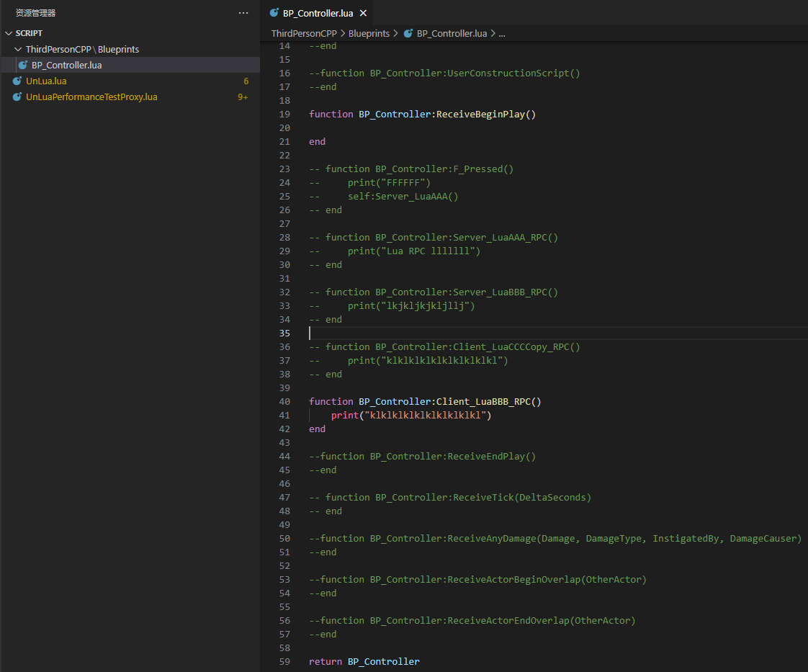The image size is (808, 672).
Task: Close the BP_Controller.lua editor tab
Action: point(363,13)
